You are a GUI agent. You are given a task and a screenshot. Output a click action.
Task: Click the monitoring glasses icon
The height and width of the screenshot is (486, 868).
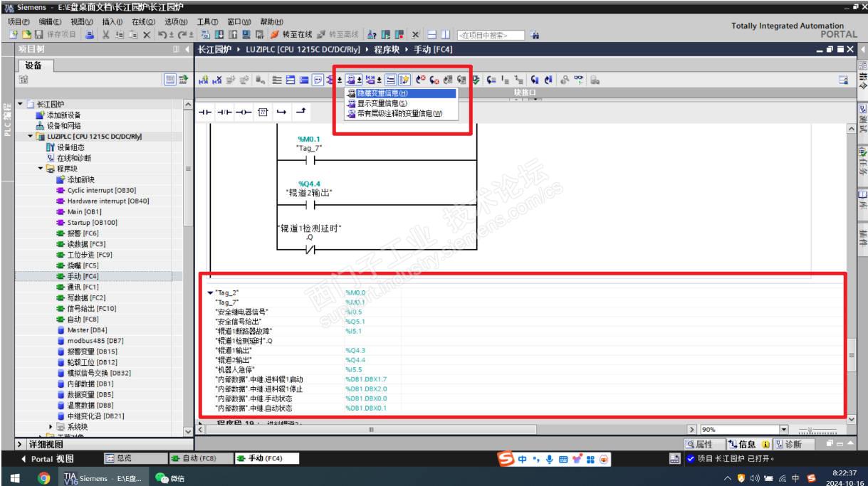click(580, 80)
